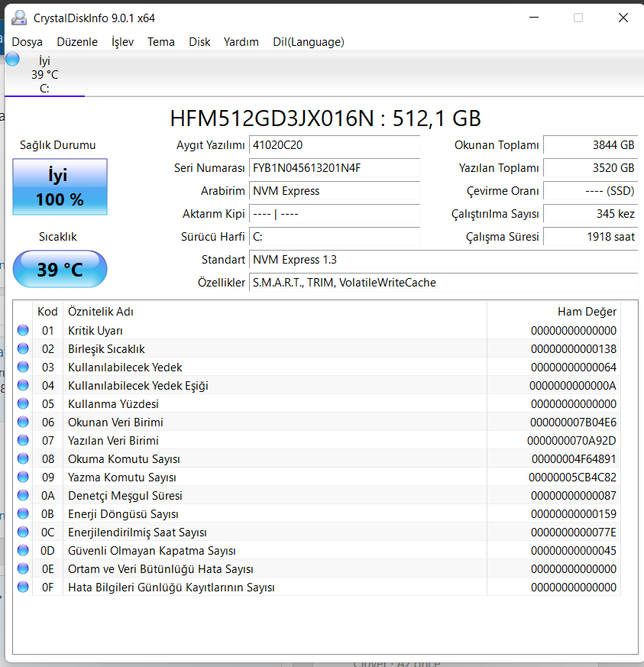The height and width of the screenshot is (667, 644).
Task: Open the Tema menu
Action: [161, 42]
